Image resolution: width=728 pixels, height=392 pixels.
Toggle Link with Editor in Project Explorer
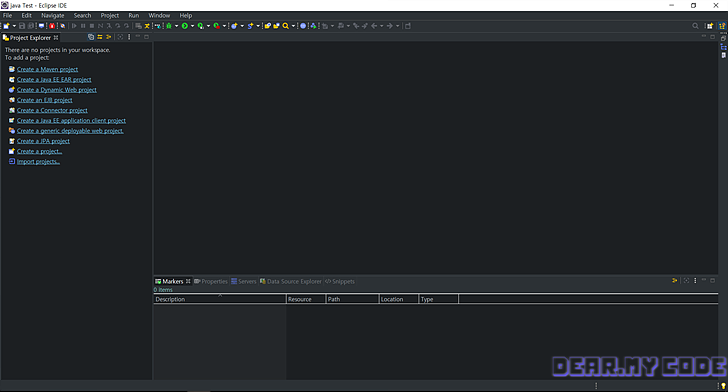[x=100, y=37]
